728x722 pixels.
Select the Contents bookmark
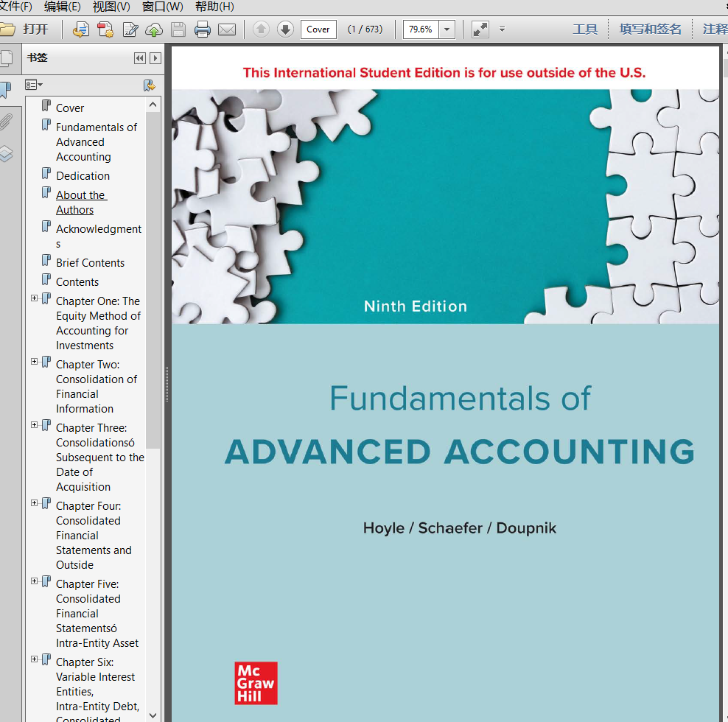[77, 282]
